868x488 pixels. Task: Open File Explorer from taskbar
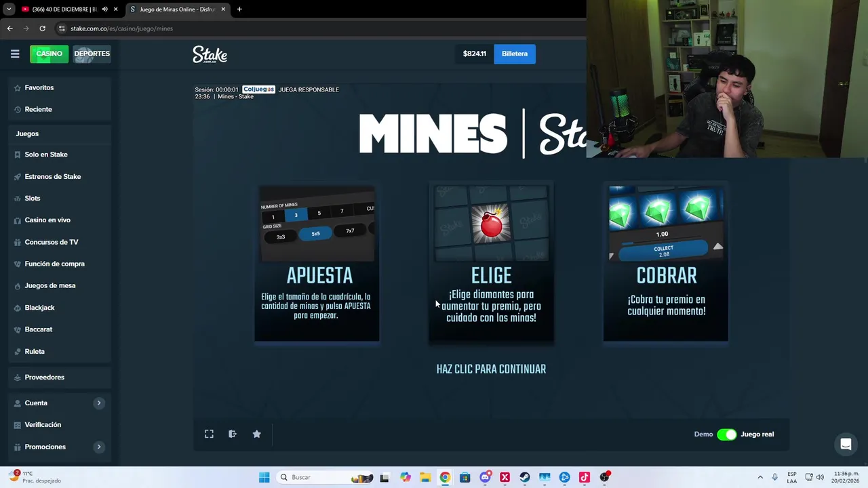[x=425, y=477]
